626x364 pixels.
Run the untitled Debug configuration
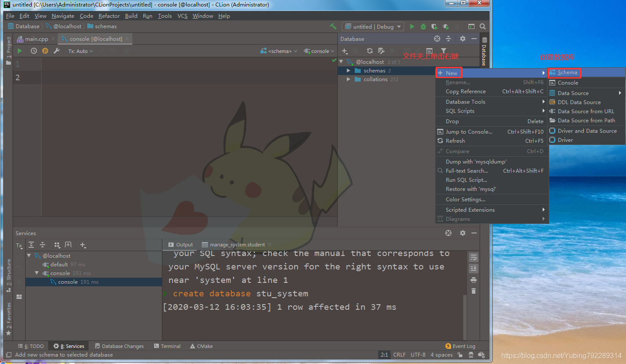412,26
